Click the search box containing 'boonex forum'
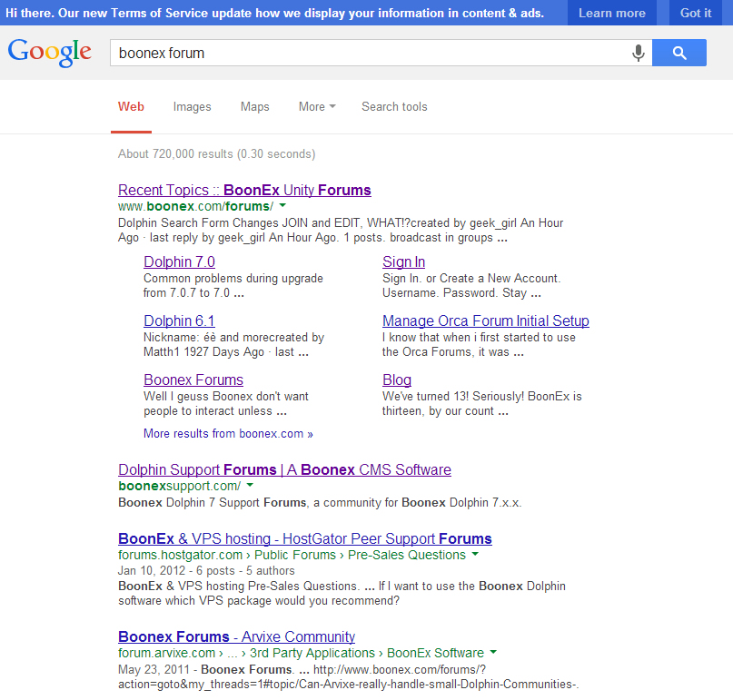 381,53
